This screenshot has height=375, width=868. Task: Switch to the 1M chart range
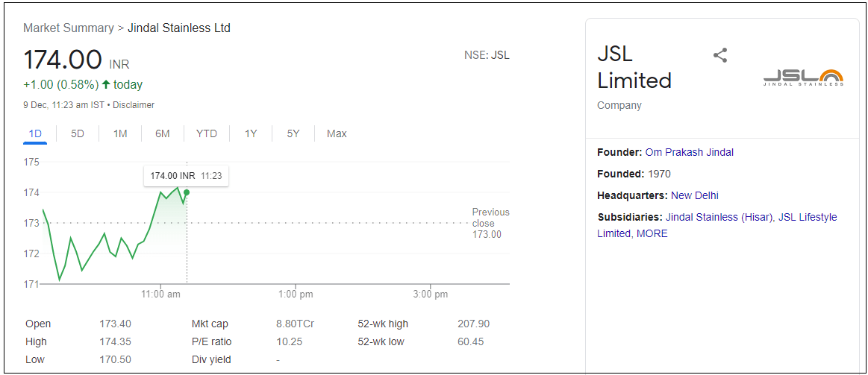(120, 134)
